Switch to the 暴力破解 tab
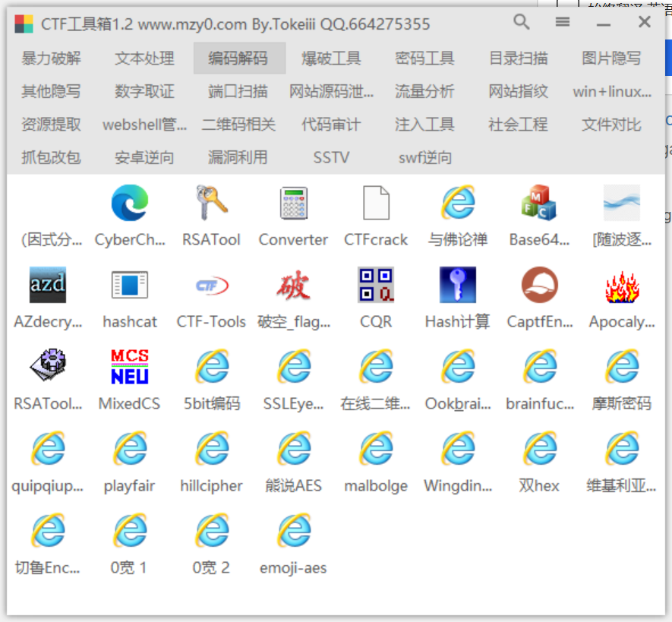This screenshot has height=622, width=672. pyautogui.click(x=51, y=58)
